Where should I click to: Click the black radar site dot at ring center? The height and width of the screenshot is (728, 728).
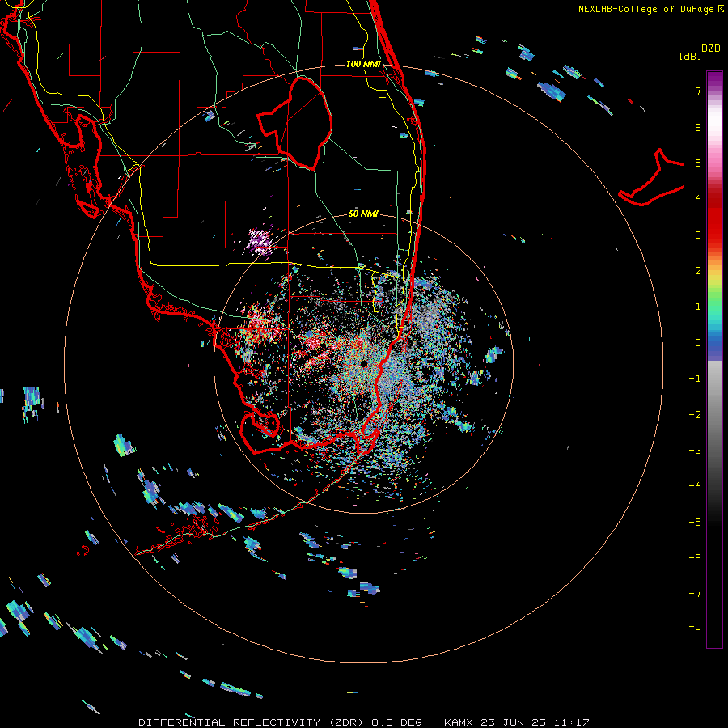click(363, 363)
